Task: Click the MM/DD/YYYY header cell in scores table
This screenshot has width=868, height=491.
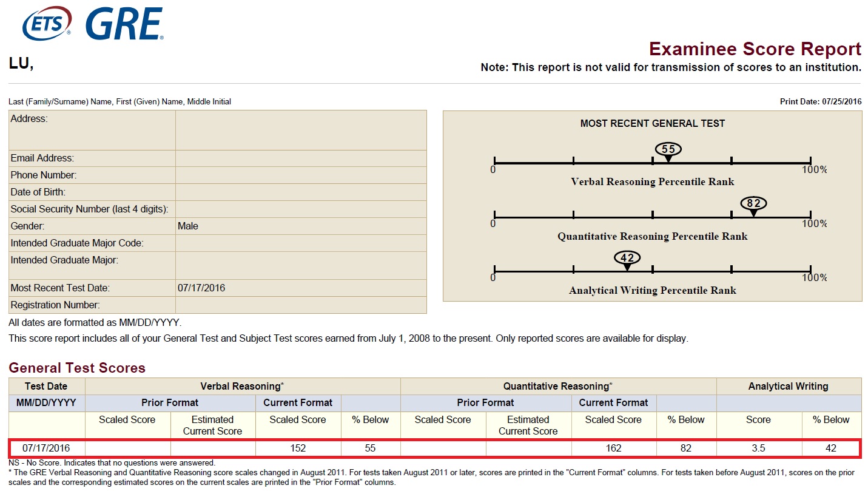Action: [x=46, y=403]
